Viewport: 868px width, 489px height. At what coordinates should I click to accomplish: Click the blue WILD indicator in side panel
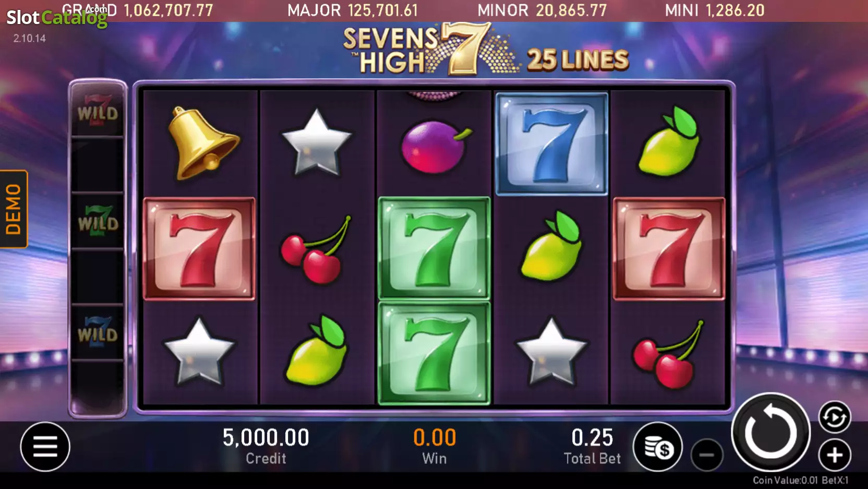98,332
